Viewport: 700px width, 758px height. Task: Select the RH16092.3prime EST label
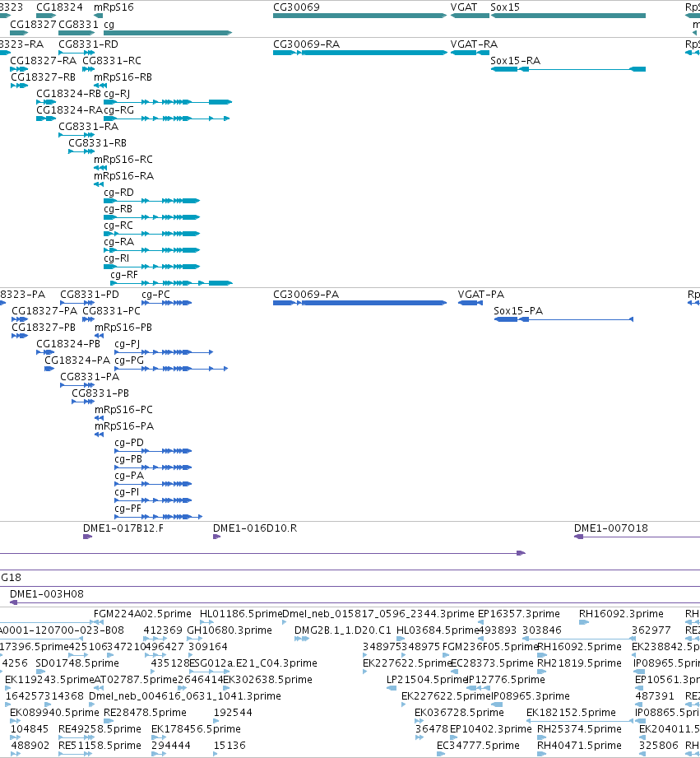621,613
